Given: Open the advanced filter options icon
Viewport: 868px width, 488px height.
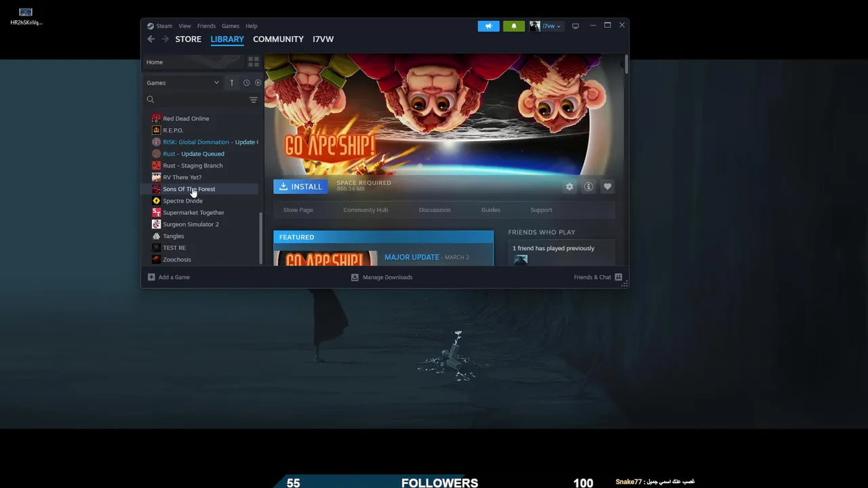Looking at the screenshot, I should (x=254, y=100).
